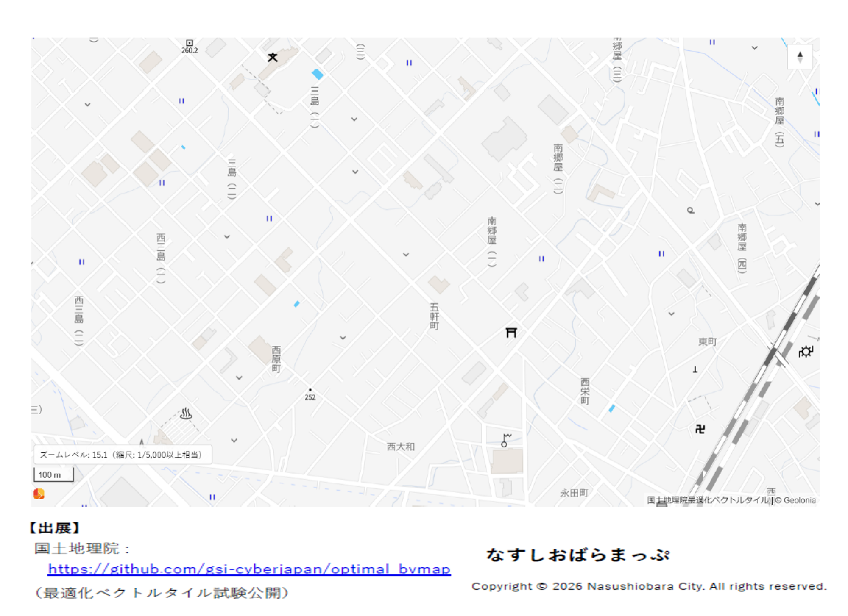Click the 永田町 place label

pyautogui.click(x=574, y=493)
